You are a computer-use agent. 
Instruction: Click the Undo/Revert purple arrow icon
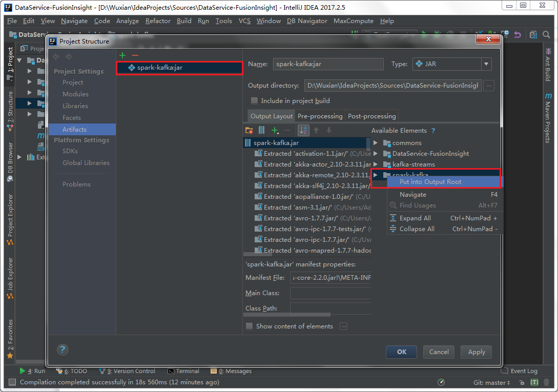click(518, 34)
